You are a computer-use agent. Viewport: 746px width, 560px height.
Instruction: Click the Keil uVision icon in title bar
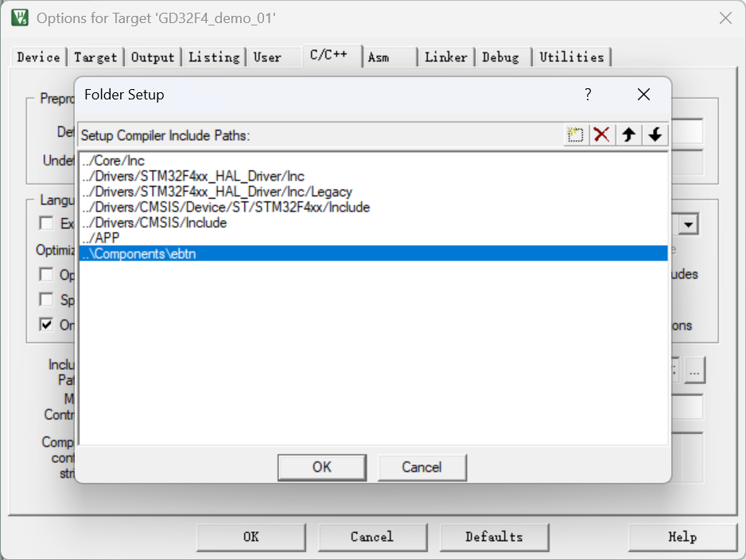pos(20,18)
